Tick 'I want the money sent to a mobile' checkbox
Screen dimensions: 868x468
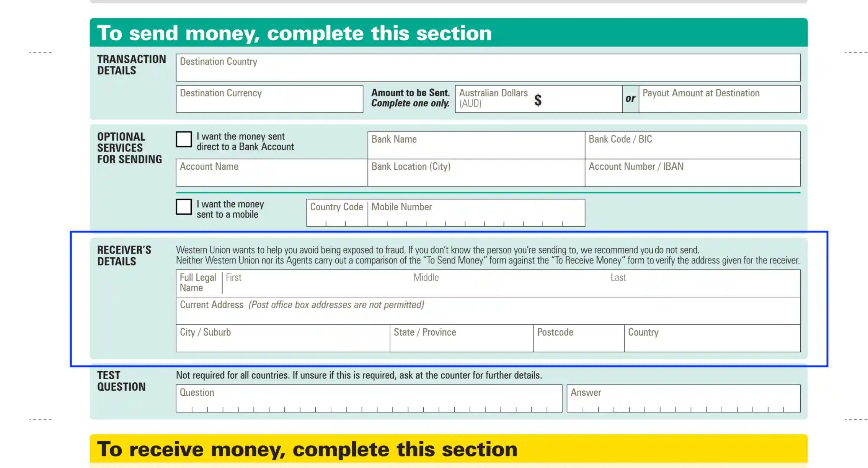click(x=184, y=207)
